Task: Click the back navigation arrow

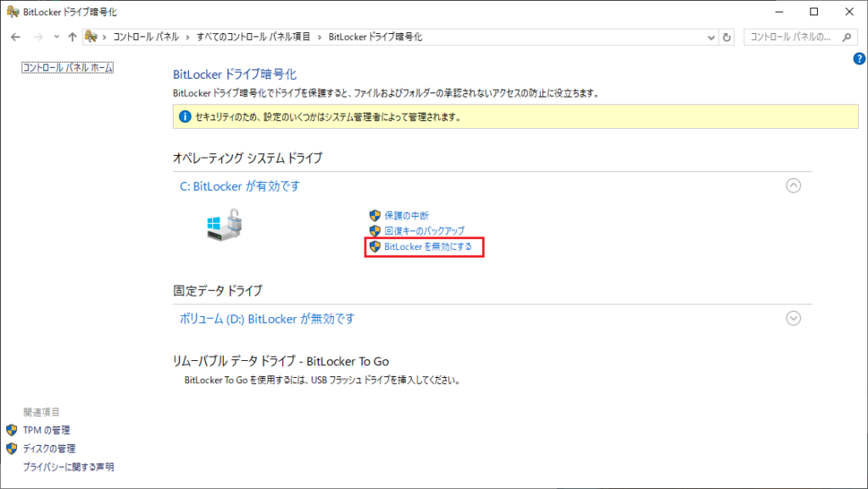Action: 14,36
